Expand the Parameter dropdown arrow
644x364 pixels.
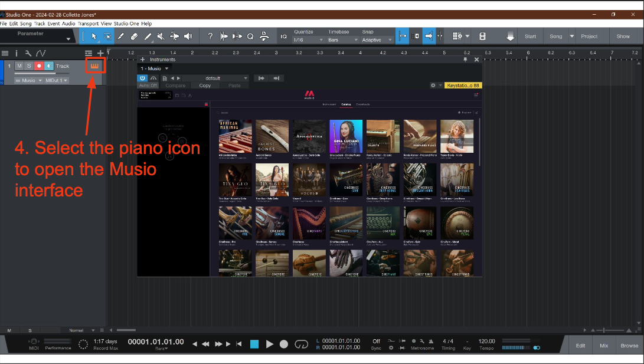pyautogui.click(x=68, y=40)
